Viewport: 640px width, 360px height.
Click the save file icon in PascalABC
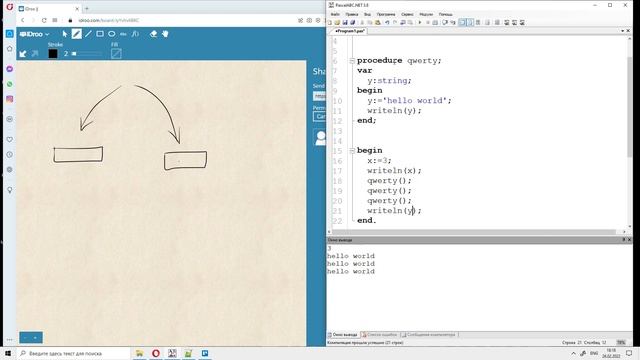click(x=345, y=22)
